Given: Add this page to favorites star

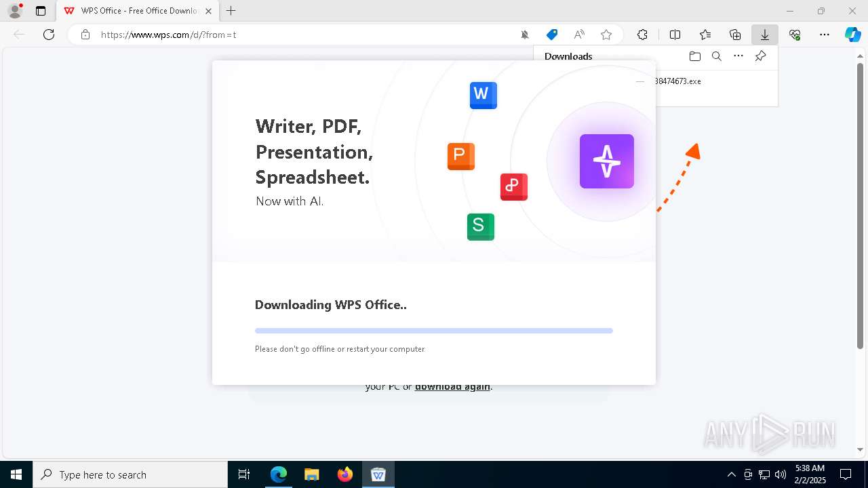Looking at the screenshot, I should (606, 35).
